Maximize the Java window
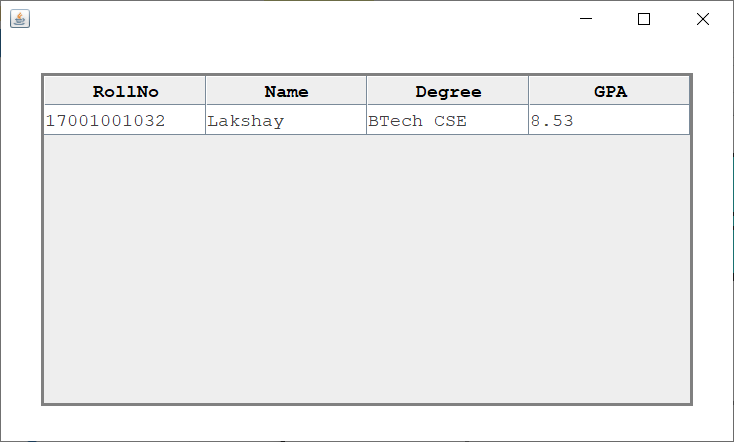Image resolution: width=734 pixels, height=442 pixels. [x=644, y=19]
